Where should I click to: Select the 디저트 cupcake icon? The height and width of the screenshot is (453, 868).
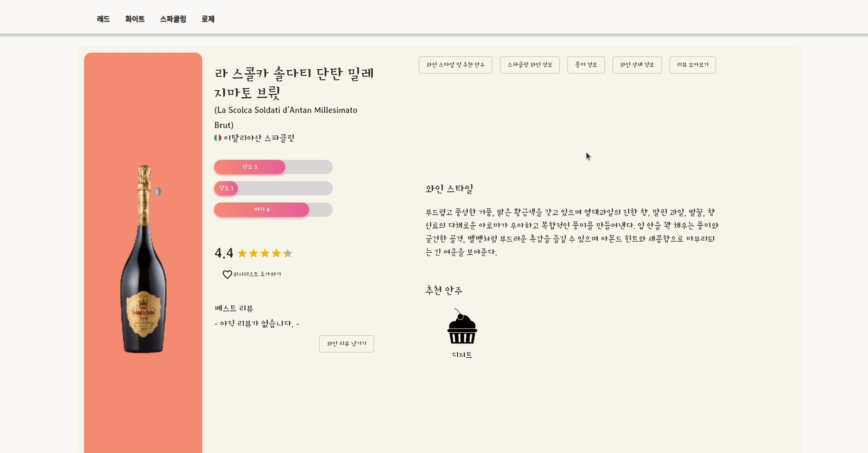(462, 326)
